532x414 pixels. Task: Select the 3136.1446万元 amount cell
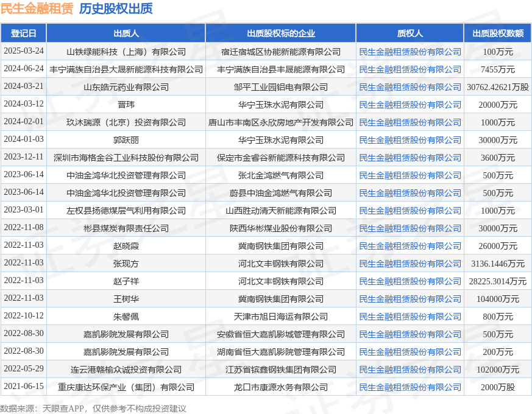[498, 264]
